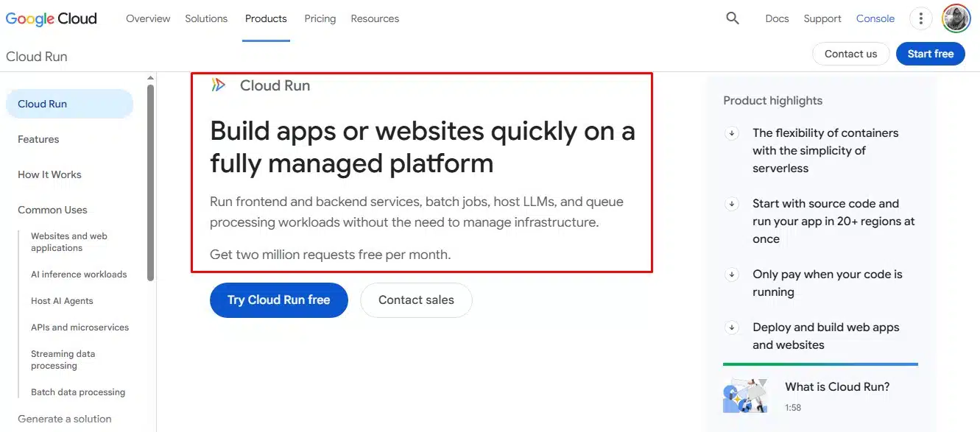This screenshot has height=432, width=980.
Task: Click the Build apps or websites headline
Action: click(x=423, y=147)
